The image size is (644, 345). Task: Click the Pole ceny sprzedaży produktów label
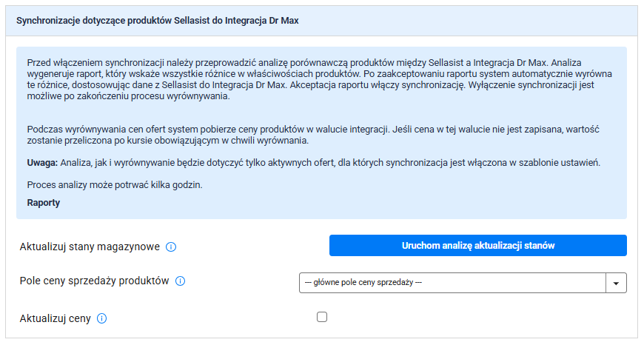(x=95, y=281)
